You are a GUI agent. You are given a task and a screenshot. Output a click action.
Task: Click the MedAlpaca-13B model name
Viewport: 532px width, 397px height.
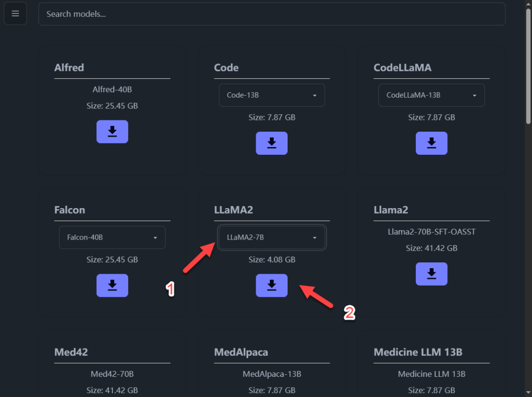point(272,374)
